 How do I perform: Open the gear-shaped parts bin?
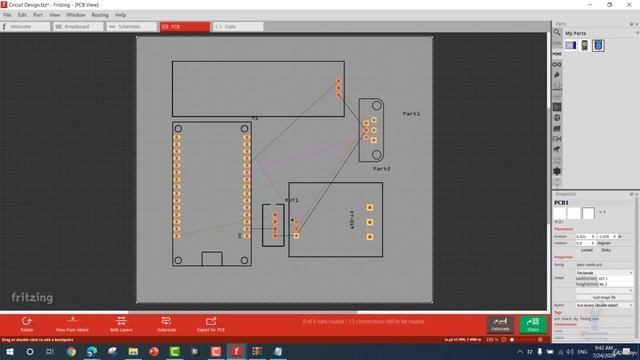557,171
